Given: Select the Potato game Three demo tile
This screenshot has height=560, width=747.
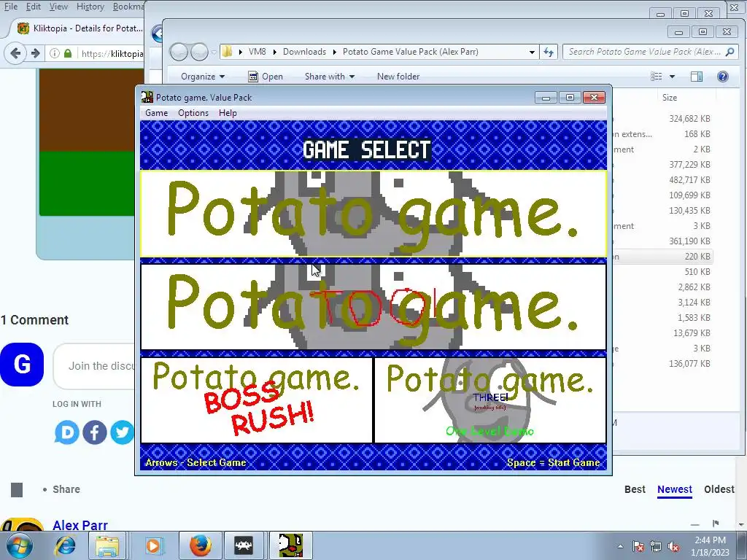Looking at the screenshot, I should point(490,400).
